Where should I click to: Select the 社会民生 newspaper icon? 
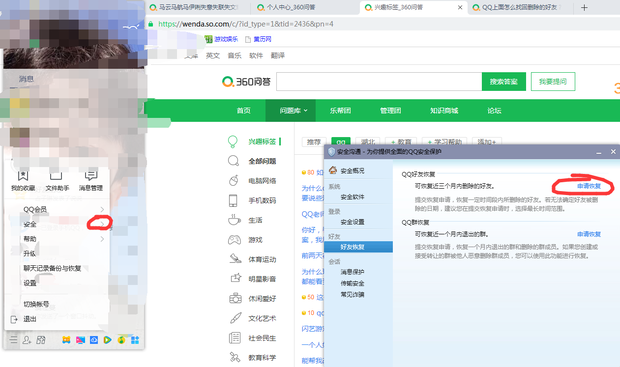(234, 338)
